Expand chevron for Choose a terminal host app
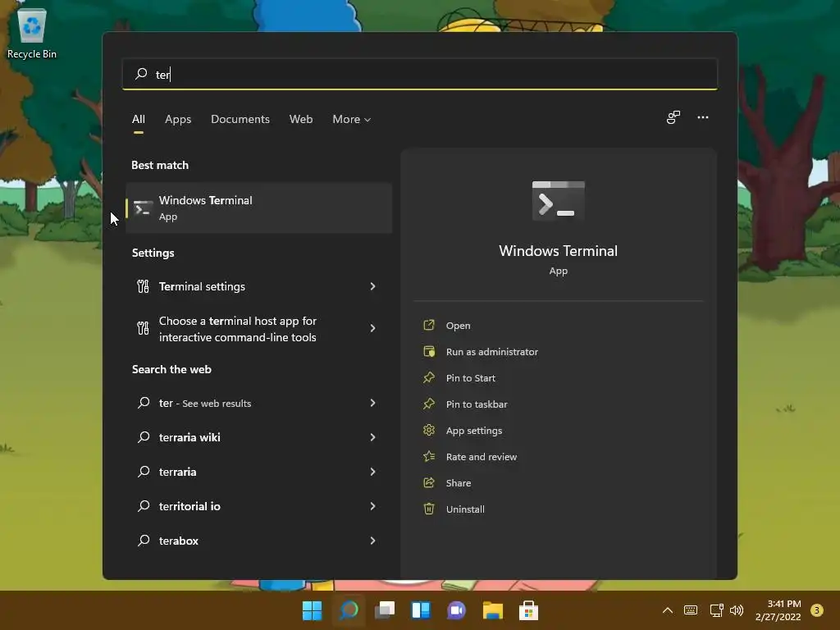Screen dimensions: 840x630 373,328
